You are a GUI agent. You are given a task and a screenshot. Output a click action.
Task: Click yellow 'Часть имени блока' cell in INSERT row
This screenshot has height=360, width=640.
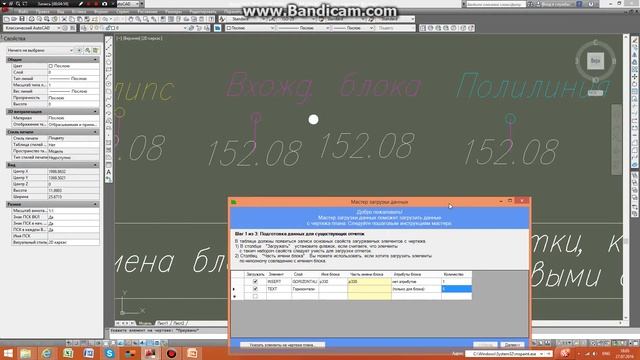[x=369, y=282]
